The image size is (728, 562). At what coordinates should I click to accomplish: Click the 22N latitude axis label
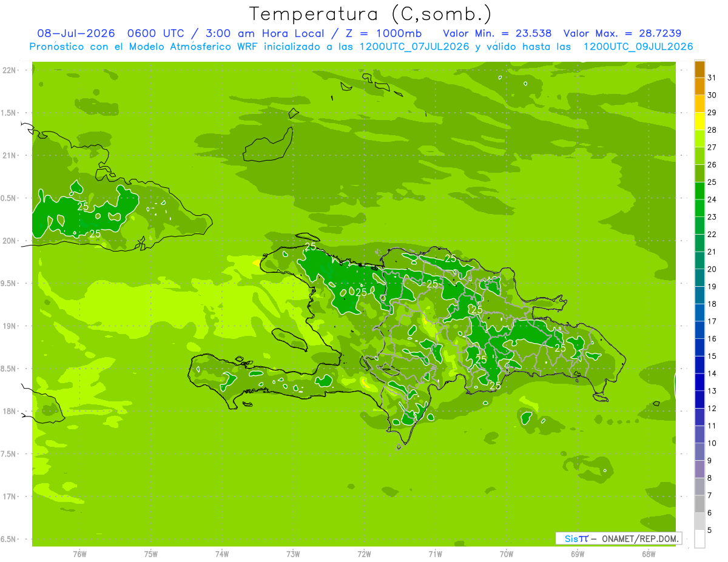coord(10,70)
